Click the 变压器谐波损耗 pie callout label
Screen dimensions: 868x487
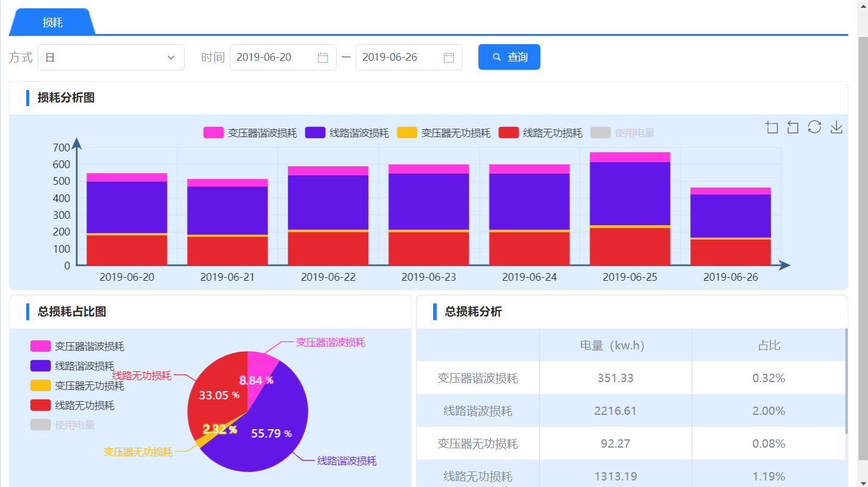[331, 342]
